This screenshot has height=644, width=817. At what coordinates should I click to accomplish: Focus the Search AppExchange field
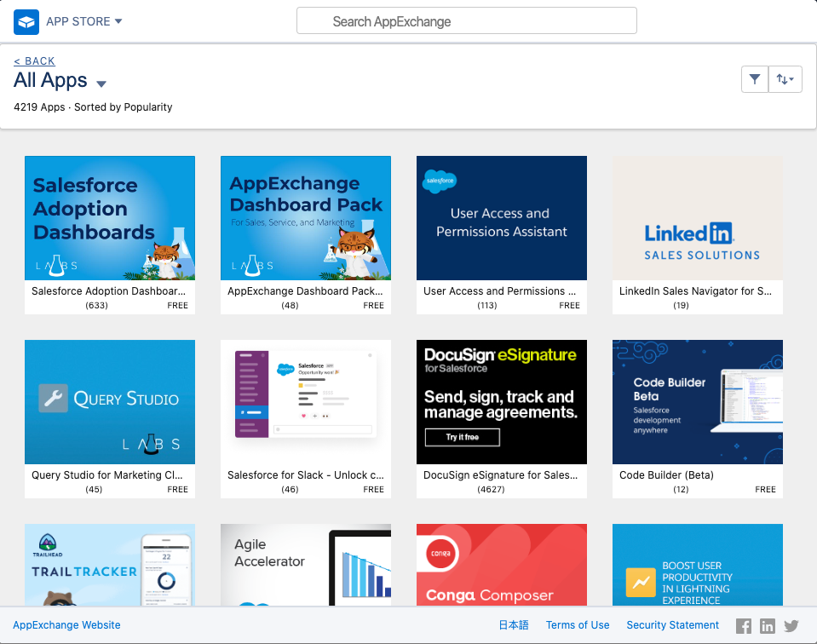click(x=466, y=20)
